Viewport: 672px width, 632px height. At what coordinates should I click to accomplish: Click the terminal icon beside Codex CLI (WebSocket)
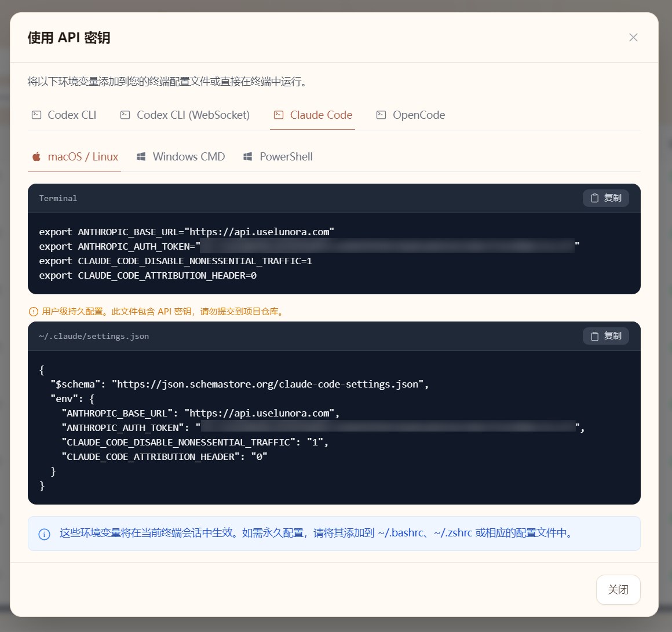[x=125, y=115]
